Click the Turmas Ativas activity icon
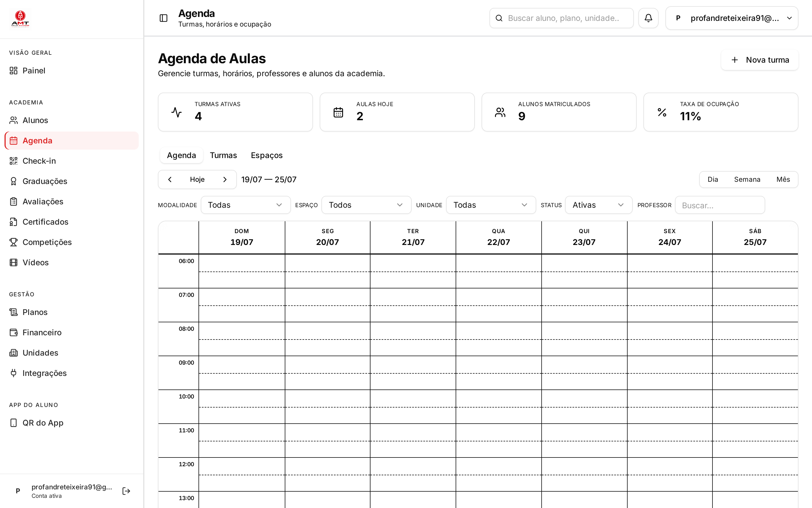 point(176,112)
